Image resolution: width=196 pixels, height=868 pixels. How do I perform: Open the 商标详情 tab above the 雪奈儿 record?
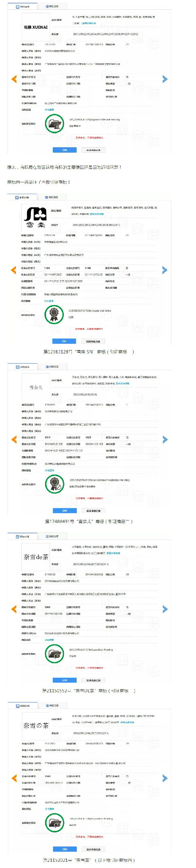pyautogui.click(x=23, y=367)
